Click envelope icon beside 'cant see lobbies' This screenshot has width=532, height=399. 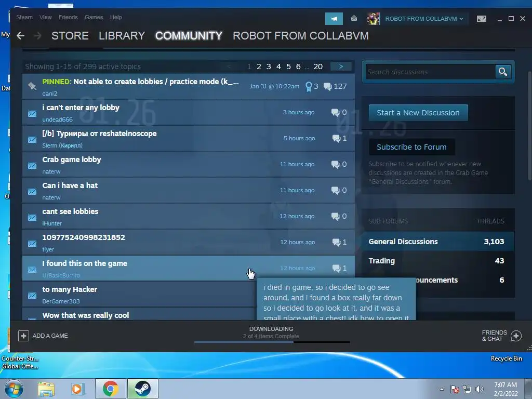tap(32, 218)
